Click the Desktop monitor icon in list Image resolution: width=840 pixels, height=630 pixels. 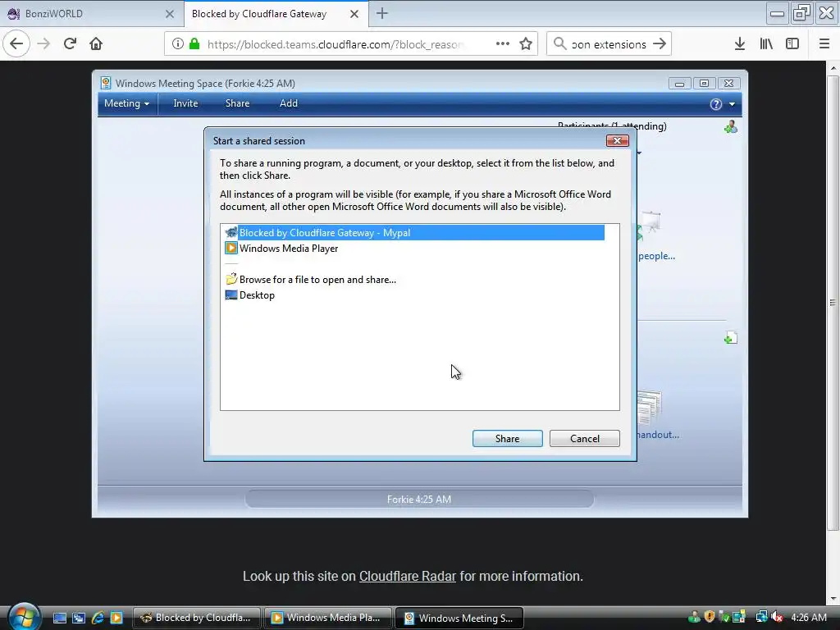[x=231, y=294]
